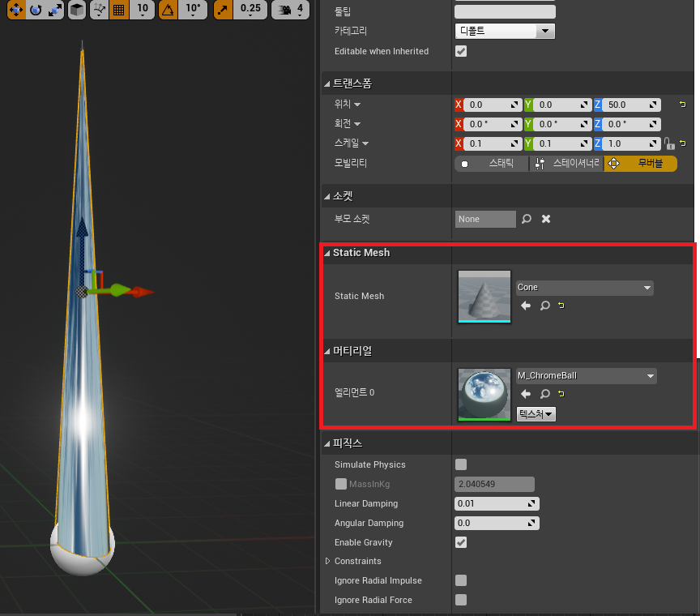The height and width of the screenshot is (616, 700).
Task: Open the 스케일 scale type dropdown
Action: [365, 143]
